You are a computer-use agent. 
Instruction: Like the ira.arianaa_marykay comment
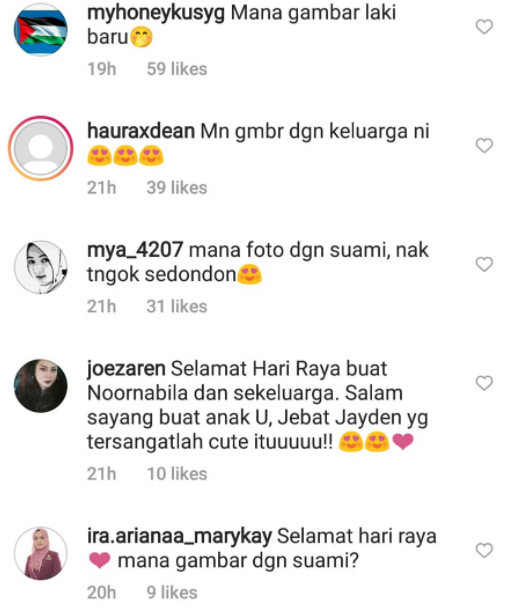[x=484, y=550]
